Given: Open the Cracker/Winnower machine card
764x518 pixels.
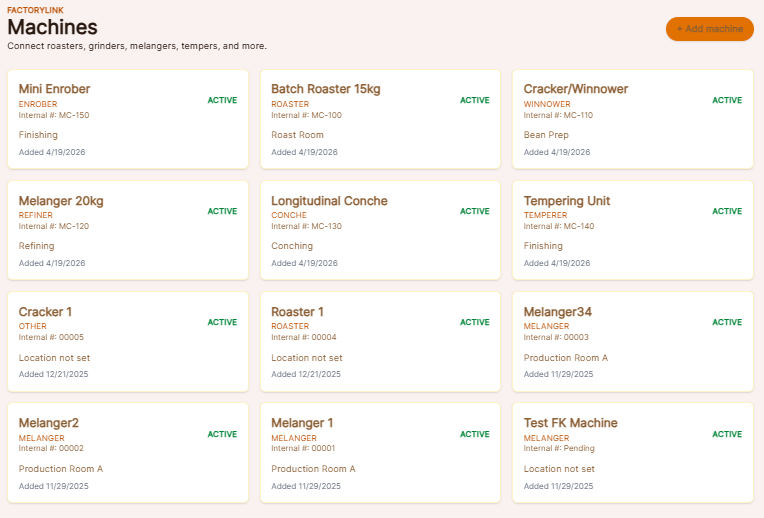Looking at the screenshot, I should [x=632, y=119].
